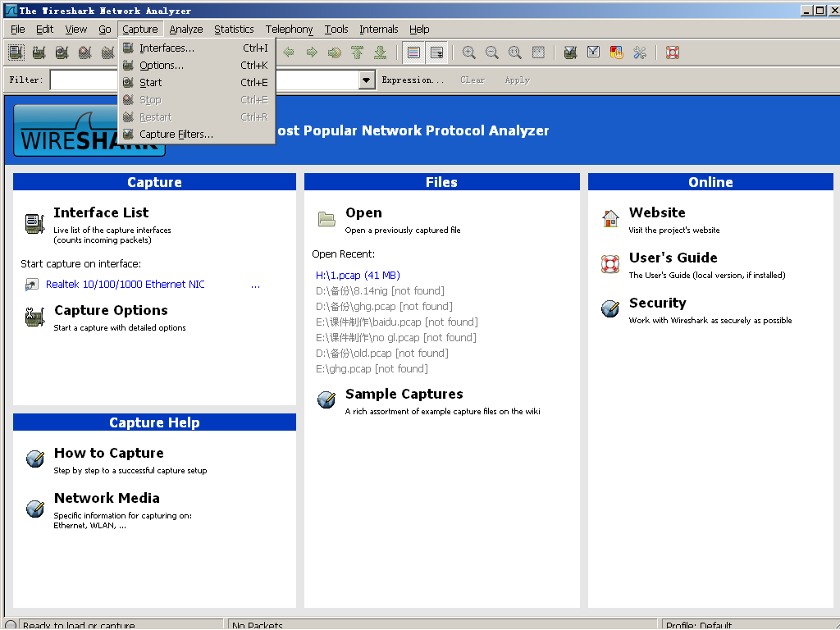The height and width of the screenshot is (630, 840).
Task: Open preferences with the wrench icon
Action: click(640, 52)
